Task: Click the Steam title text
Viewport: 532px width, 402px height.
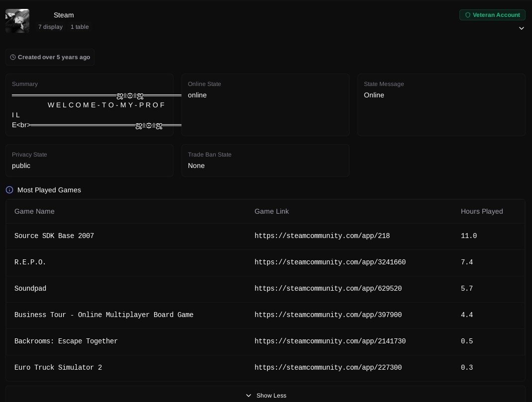Action: click(64, 15)
